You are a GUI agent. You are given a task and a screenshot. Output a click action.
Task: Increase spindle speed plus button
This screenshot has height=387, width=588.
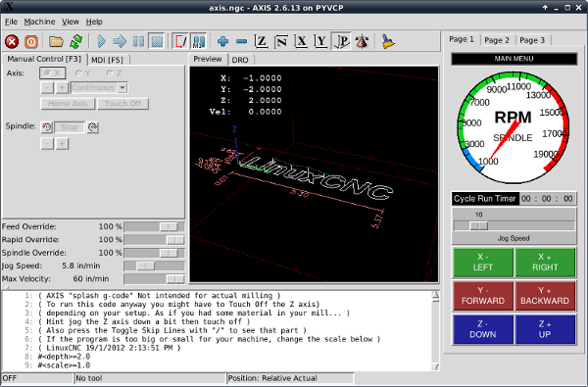tap(62, 144)
